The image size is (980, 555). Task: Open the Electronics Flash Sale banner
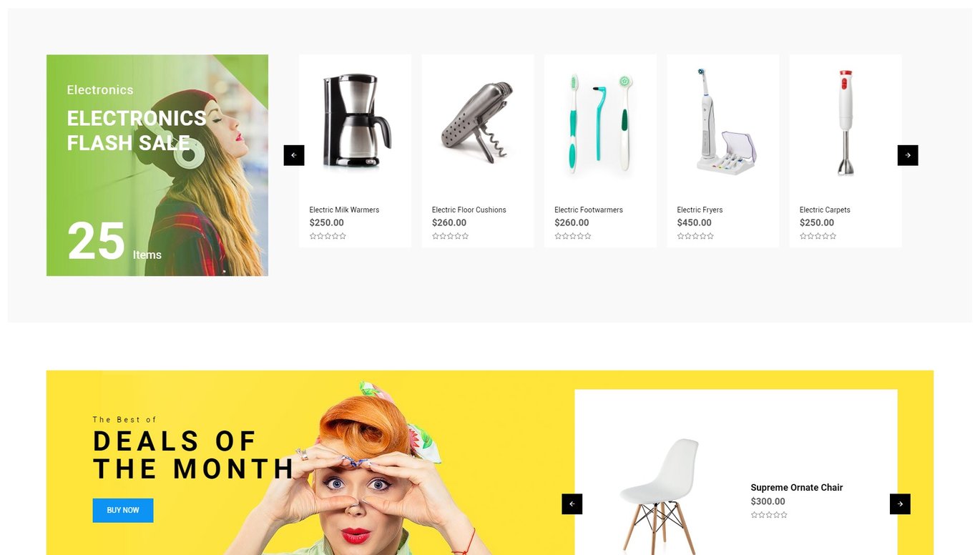[157, 165]
